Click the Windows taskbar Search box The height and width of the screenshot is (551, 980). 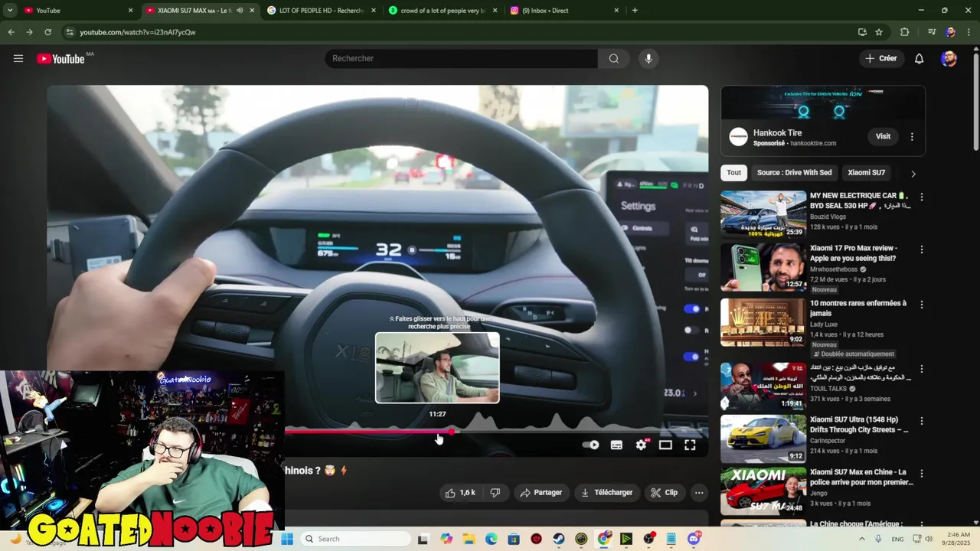[355, 539]
